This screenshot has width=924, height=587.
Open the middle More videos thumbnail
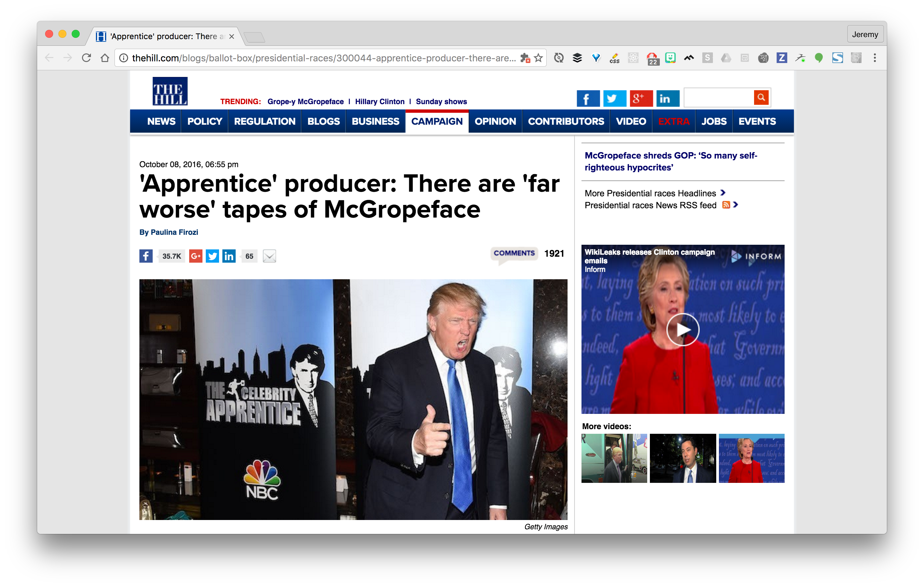683,458
